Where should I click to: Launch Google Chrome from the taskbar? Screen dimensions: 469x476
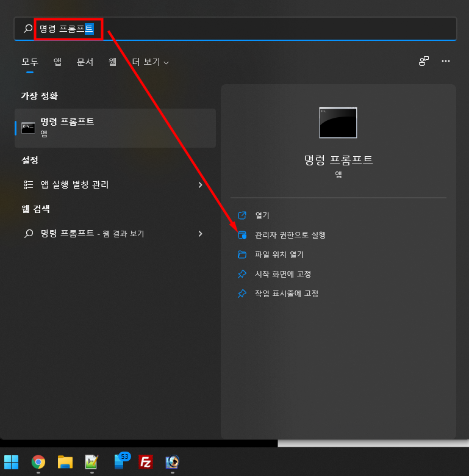[x=38, y=462]
